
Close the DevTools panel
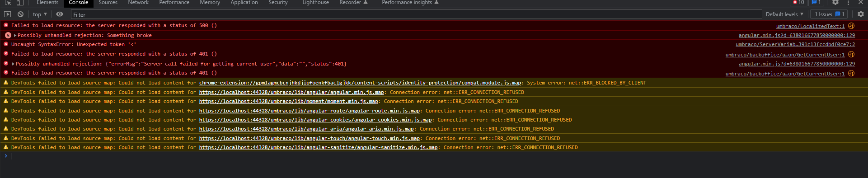(x=861, y=3)
